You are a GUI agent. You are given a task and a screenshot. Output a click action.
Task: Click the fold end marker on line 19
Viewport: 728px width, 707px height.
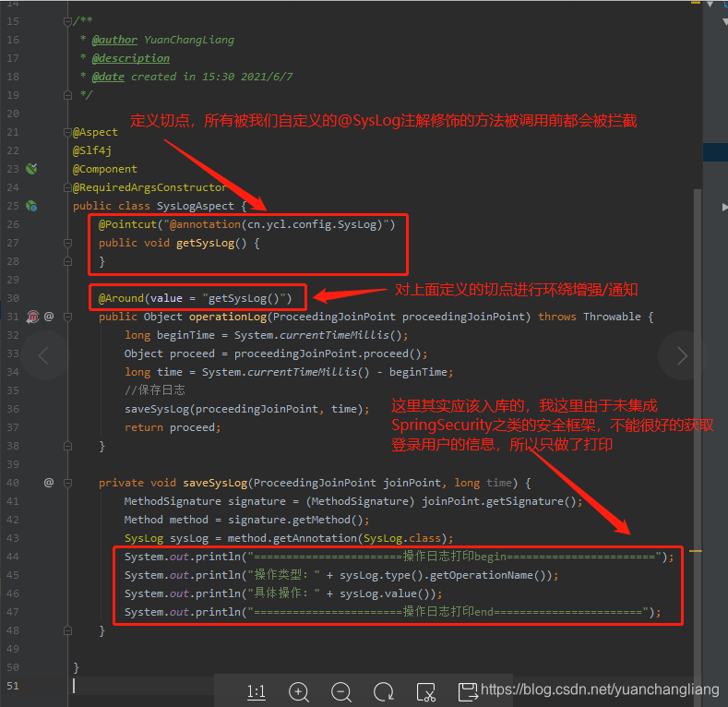[67, 95]
